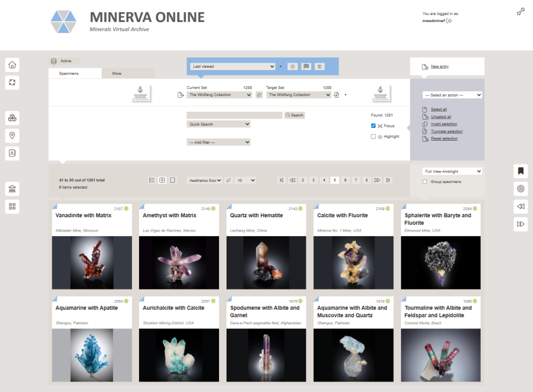Check the Group specimens box
The height and width of the screenshot is (392, 533).
425,182
